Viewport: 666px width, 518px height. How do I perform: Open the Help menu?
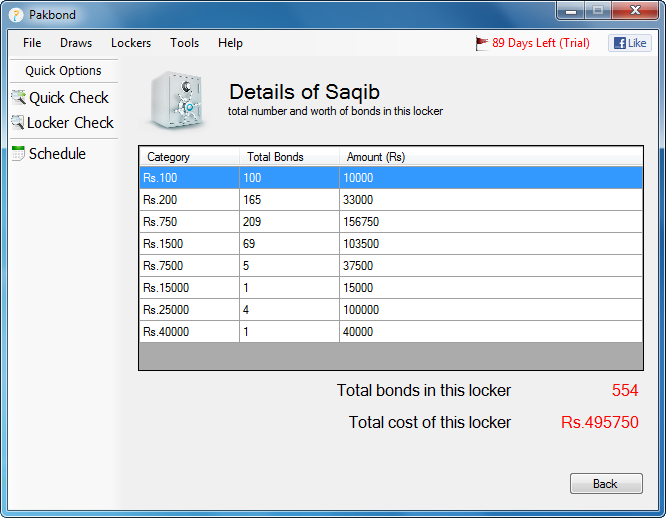(230, 43)
